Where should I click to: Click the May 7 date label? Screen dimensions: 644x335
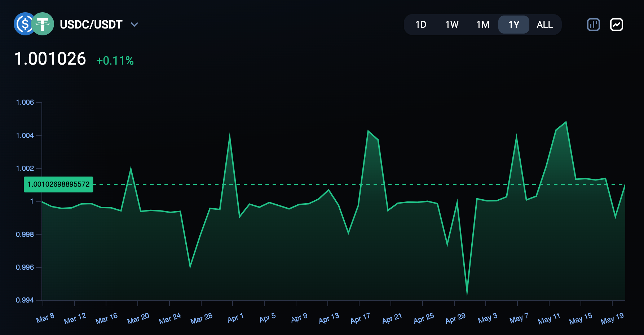[x=519, y=318]
